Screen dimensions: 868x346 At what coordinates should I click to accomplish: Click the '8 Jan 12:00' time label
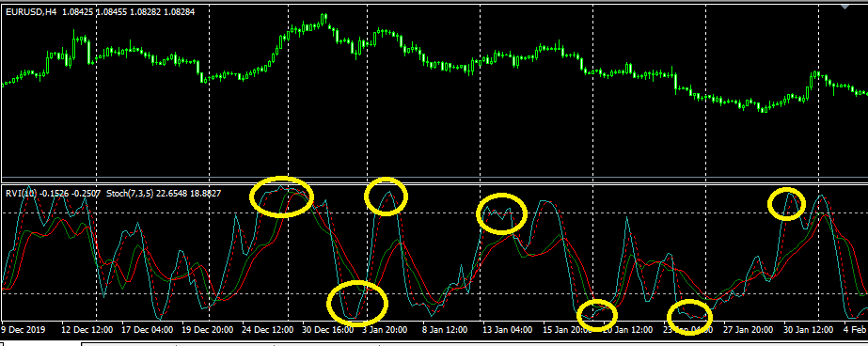[x=445, y=329]
